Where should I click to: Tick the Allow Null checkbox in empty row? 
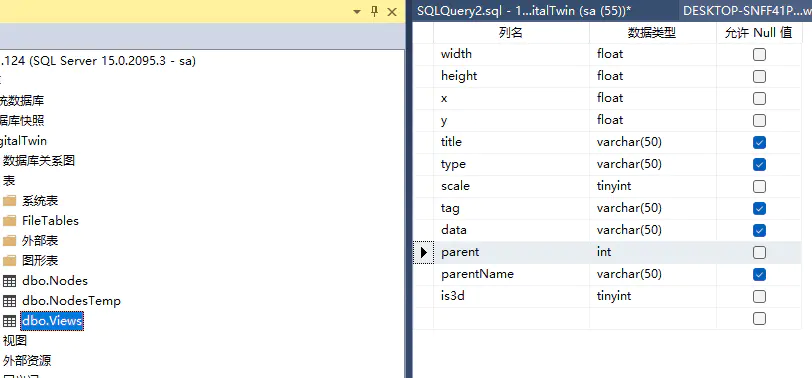pyautogui.click(x=759, y=318)
